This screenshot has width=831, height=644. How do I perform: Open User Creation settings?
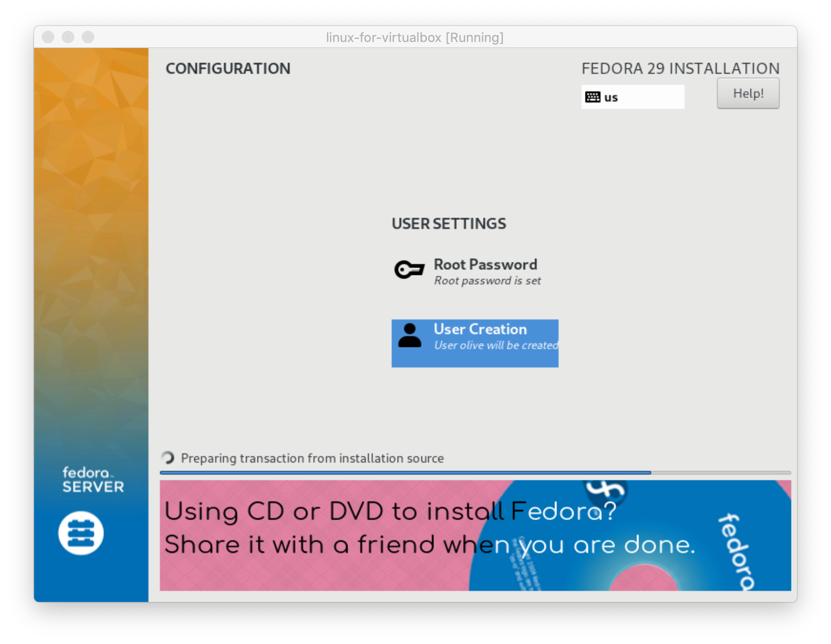point(475,343)
